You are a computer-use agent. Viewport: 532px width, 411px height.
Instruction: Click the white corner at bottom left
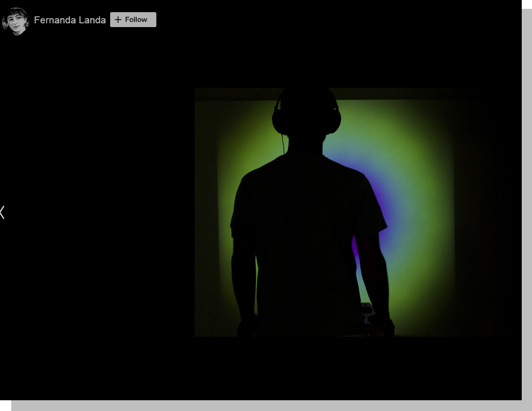(5, 405)
